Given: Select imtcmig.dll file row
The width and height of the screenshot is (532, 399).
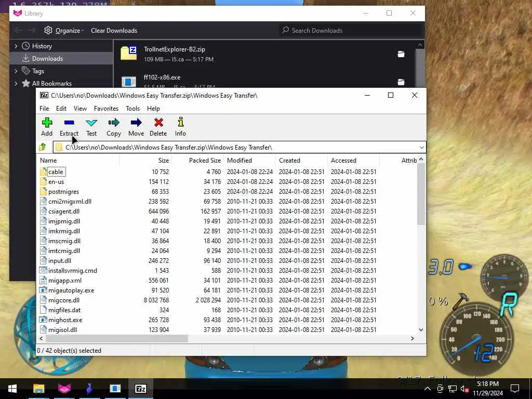Looking at the screenshot, I should (x=228, y=250).
